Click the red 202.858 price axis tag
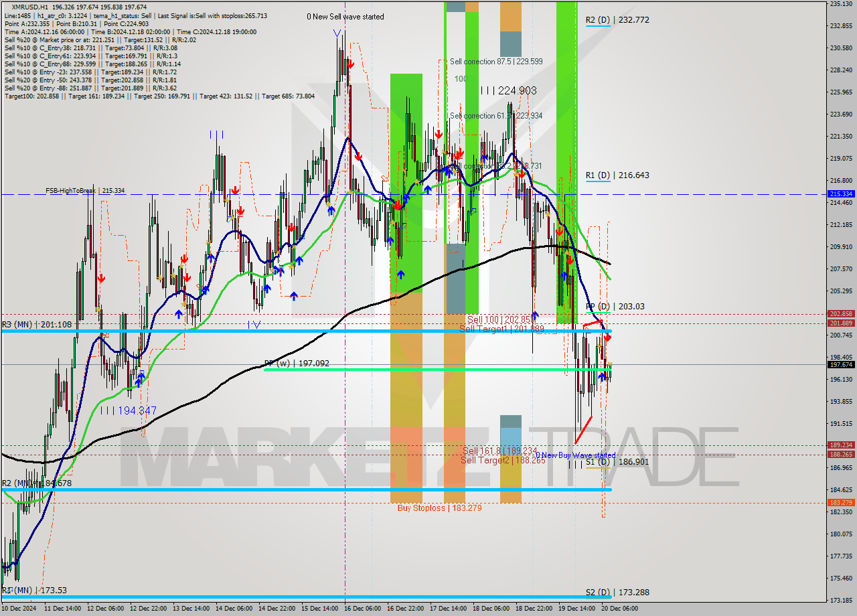The width and height of the screenshot is (857, 616). pyautogui.click(x=841, y=313)
